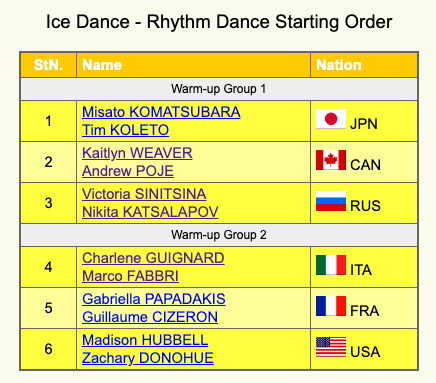Image resolution: width=436 pixels, height=383 pixels.
Task: Follow the Kaitlyn WEAVER link
Action: 137,153
